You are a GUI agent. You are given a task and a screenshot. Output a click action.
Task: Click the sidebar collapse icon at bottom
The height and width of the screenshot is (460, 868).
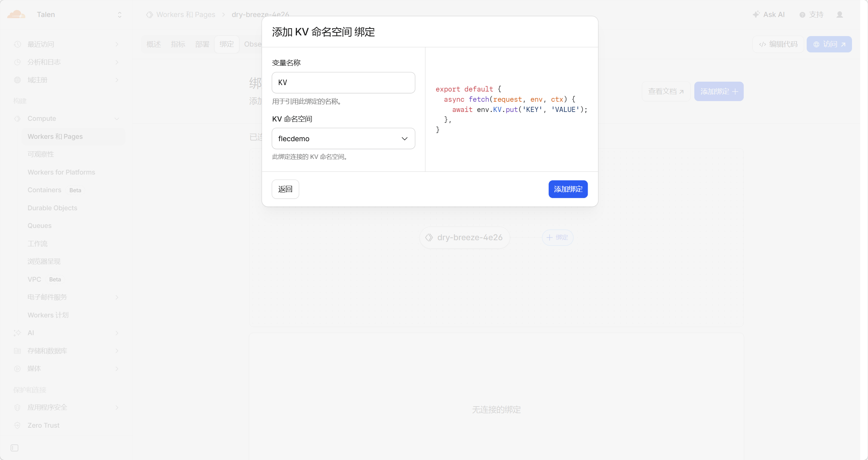pyautogui.click(x=14, y=448)
